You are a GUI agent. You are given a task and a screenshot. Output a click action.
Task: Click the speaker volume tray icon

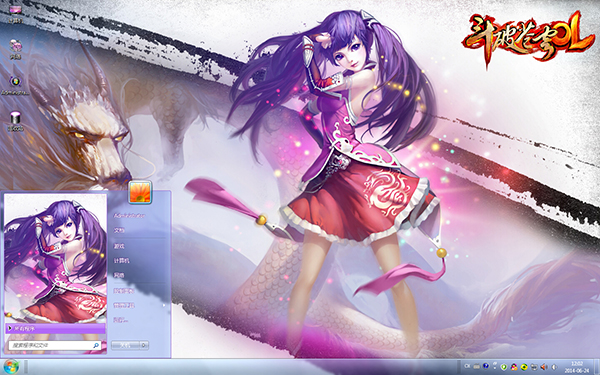tap(544, 367)
